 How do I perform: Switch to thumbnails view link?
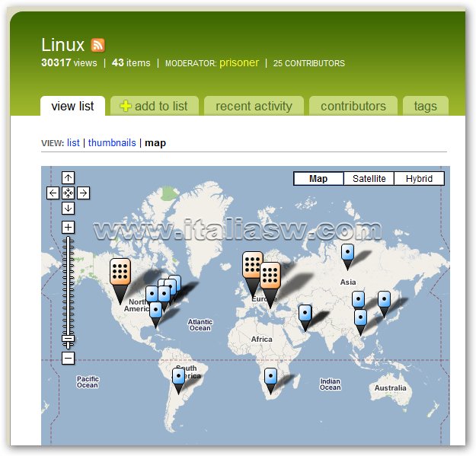coord(112,142)
